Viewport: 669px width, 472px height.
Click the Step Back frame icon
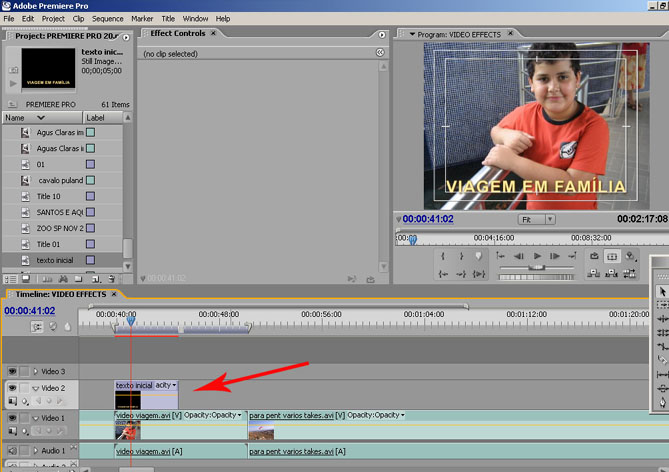pyautogui.click(x=518, y=256)
